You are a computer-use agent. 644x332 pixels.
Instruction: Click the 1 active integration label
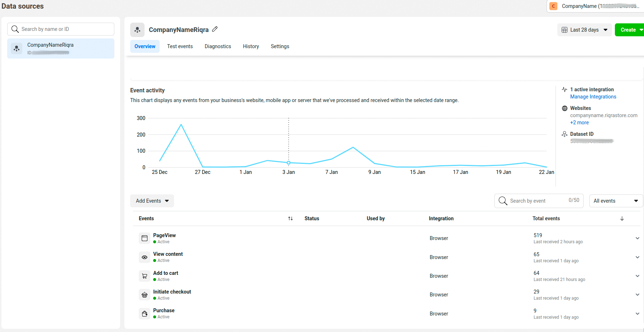pyautogui.click(x=592, y=89)
